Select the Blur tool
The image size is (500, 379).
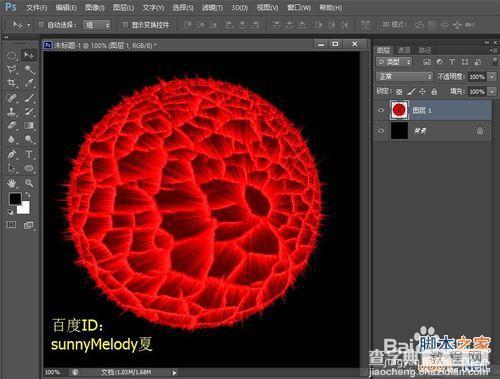[12, 139]
